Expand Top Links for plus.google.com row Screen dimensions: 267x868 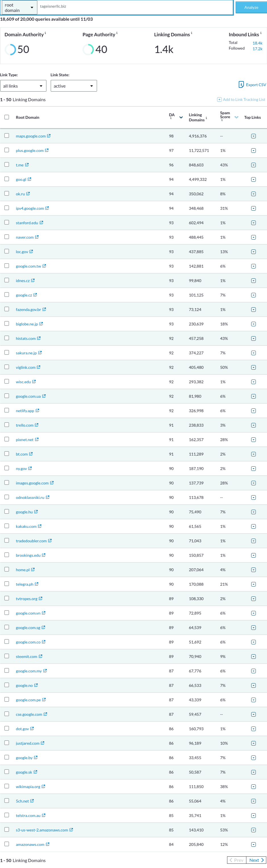(x=253, y=151)
